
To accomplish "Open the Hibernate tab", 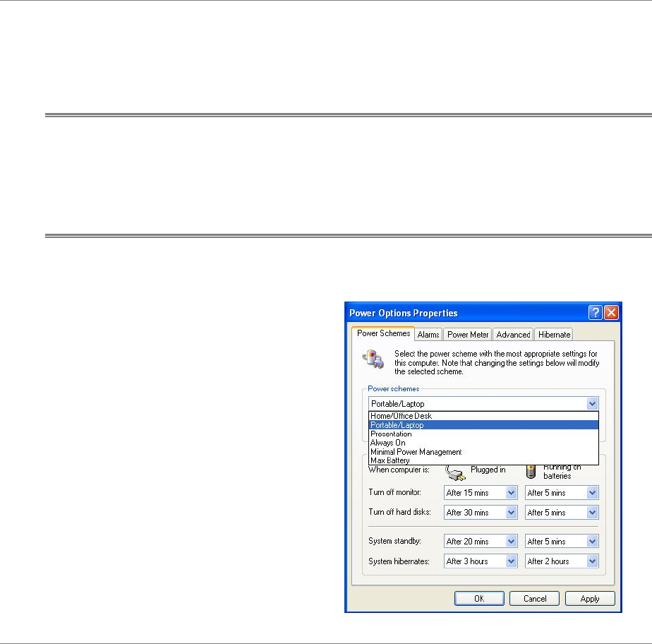I will pyautogui.click(x=554, y=335).
